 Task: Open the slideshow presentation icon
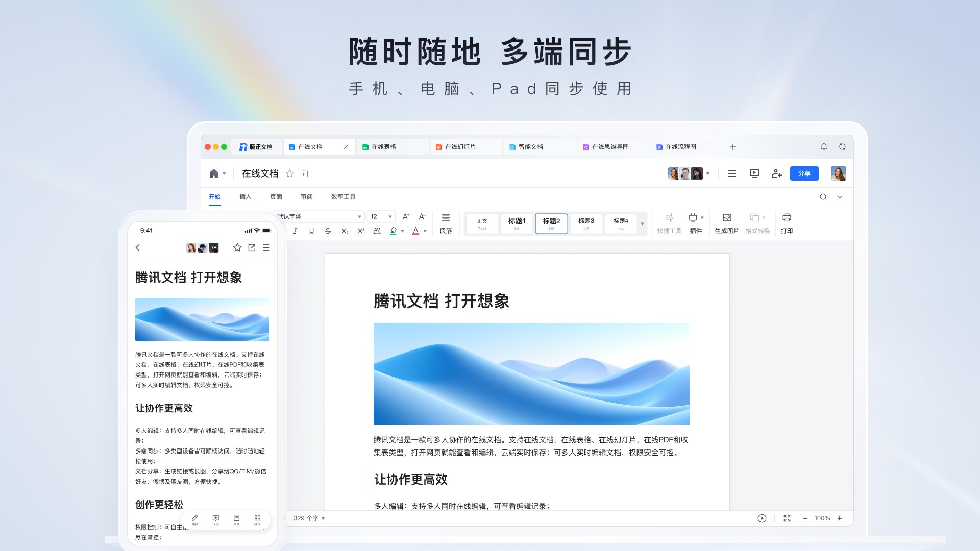(x=754, y=173)
